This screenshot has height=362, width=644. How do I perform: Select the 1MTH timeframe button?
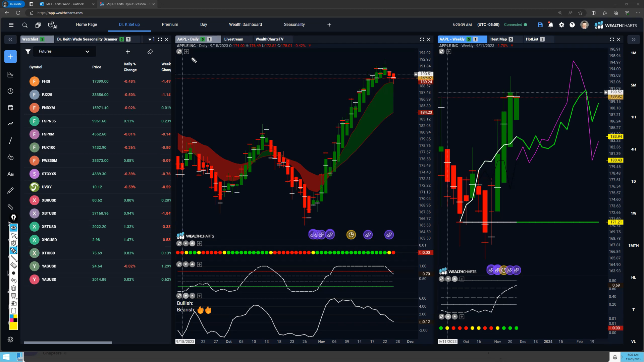[x=633, y=245]
